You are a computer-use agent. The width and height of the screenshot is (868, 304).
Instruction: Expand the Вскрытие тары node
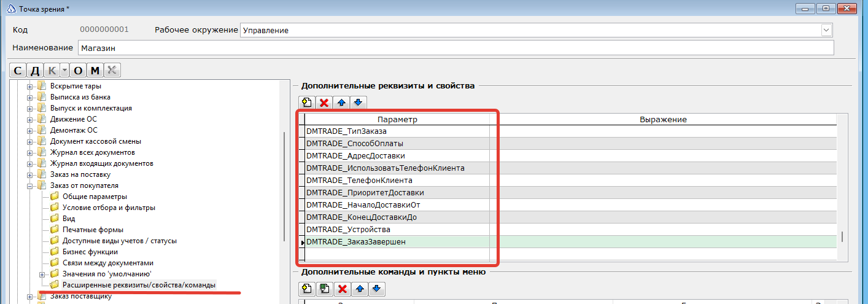tap(29, 86)
